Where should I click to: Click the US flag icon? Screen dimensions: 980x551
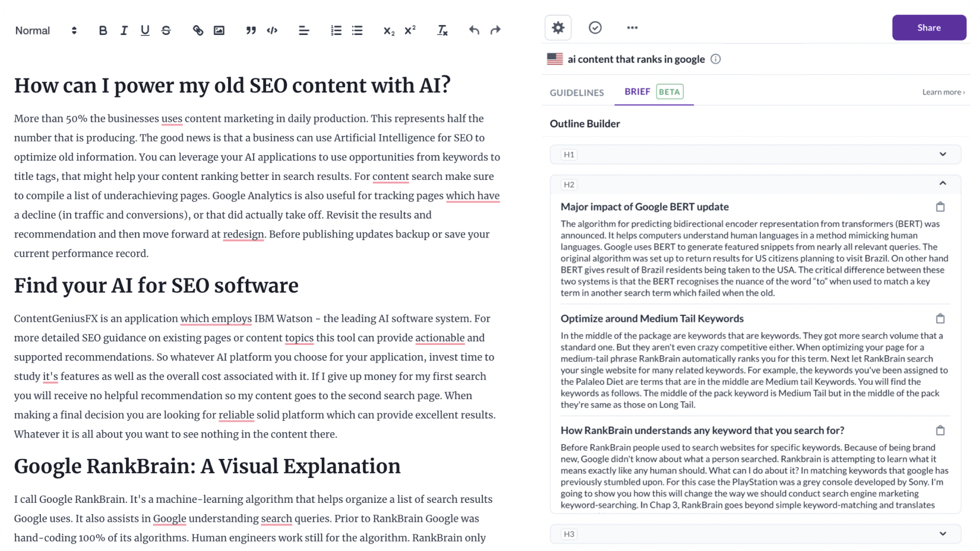point(555,59)
